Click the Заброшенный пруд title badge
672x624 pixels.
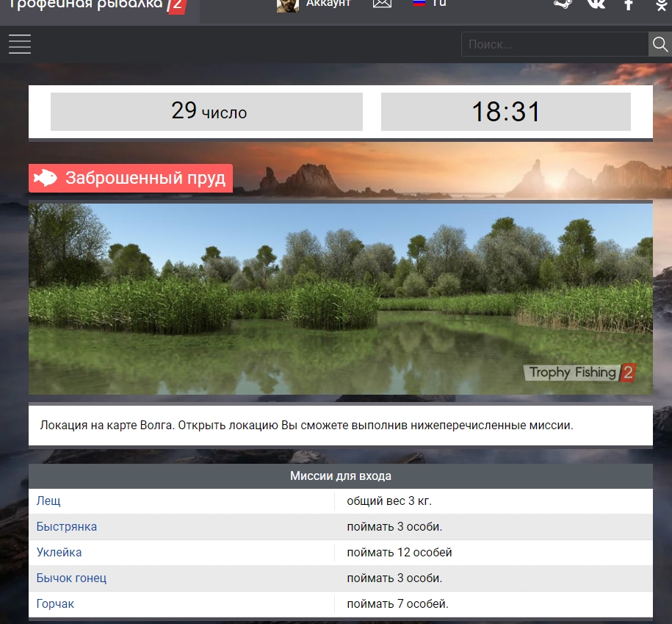click(x=131, y=179)
